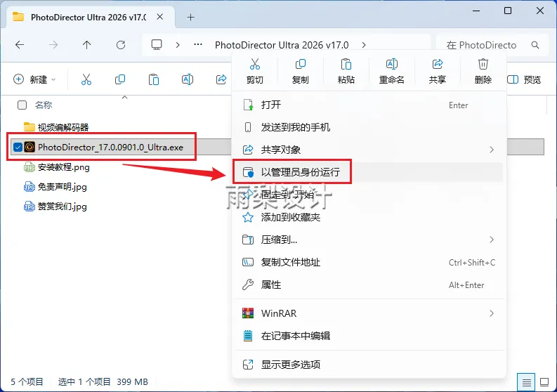This screenshot has height=392, width=557.
Task: Click the 免责声明.jpg file icon
Action: pos(29,187)
